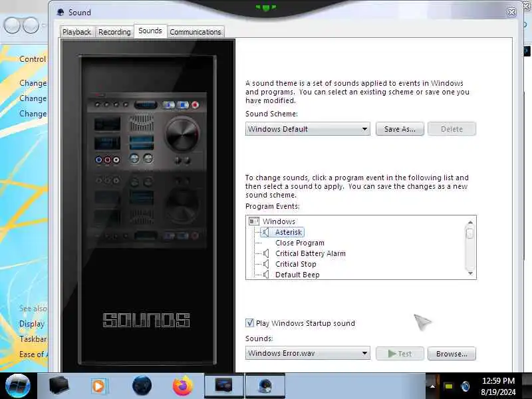Select the Critical Stop event

pos(295,264)
